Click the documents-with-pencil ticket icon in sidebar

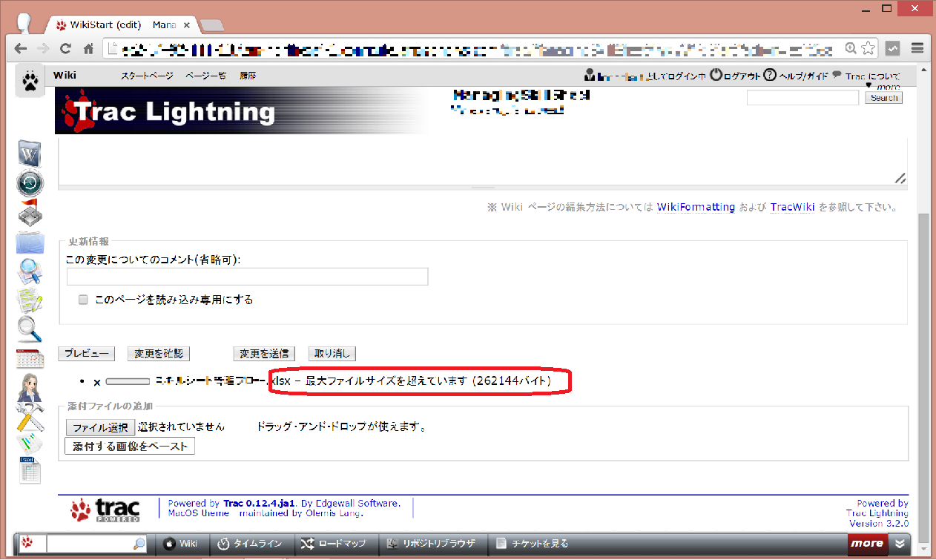30,301
